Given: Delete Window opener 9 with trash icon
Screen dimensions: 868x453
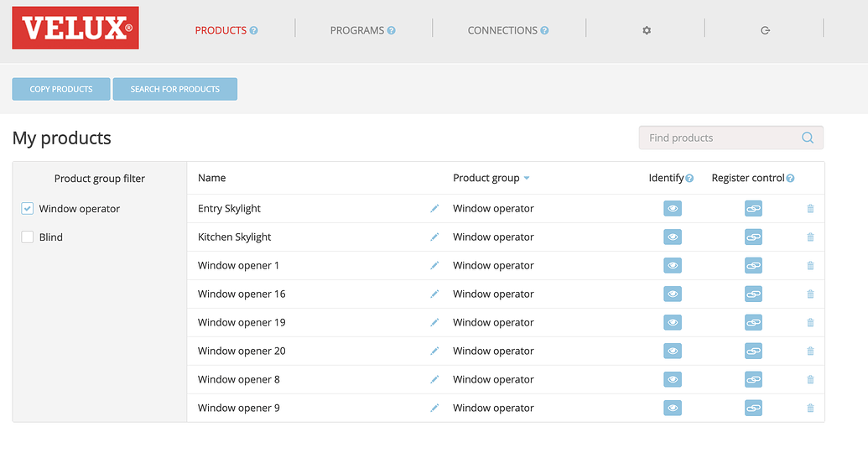Looking at the screenshot, I should [810, 409].
